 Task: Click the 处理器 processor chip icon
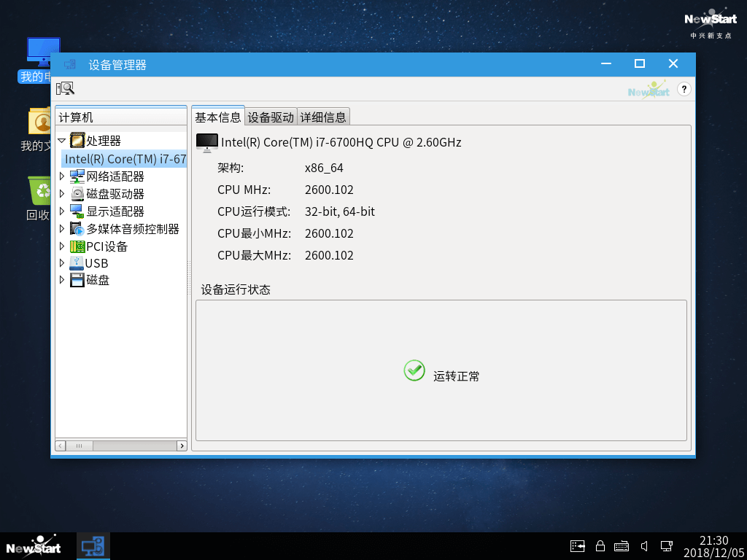pos(77,141)
